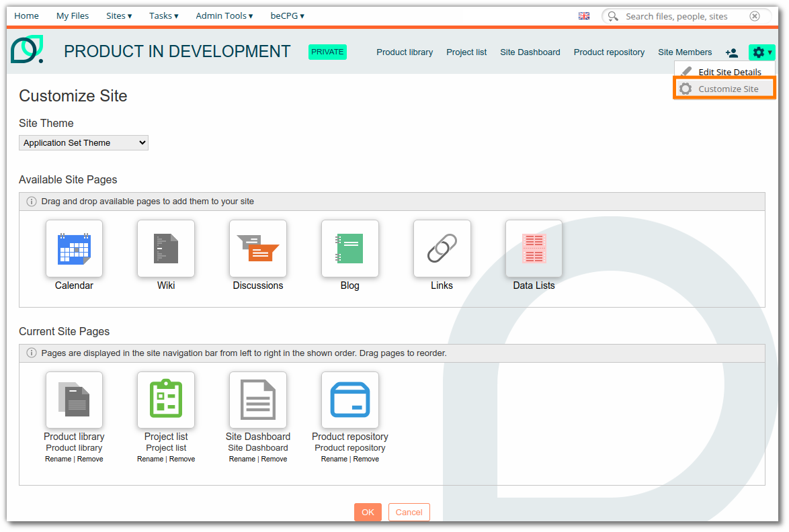Select Edit Site Details from the settings menu
This screenshot has height=532, width=789.
[x=729, y=71]
